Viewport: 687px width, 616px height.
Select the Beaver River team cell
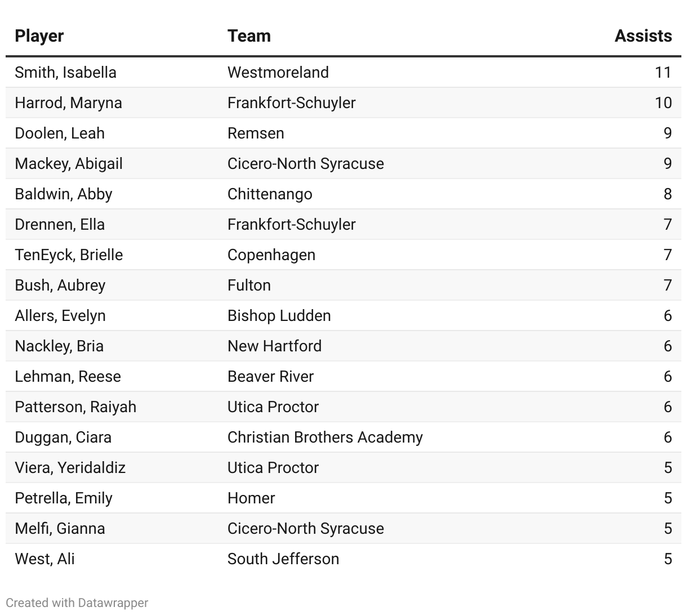pos(271,377)
